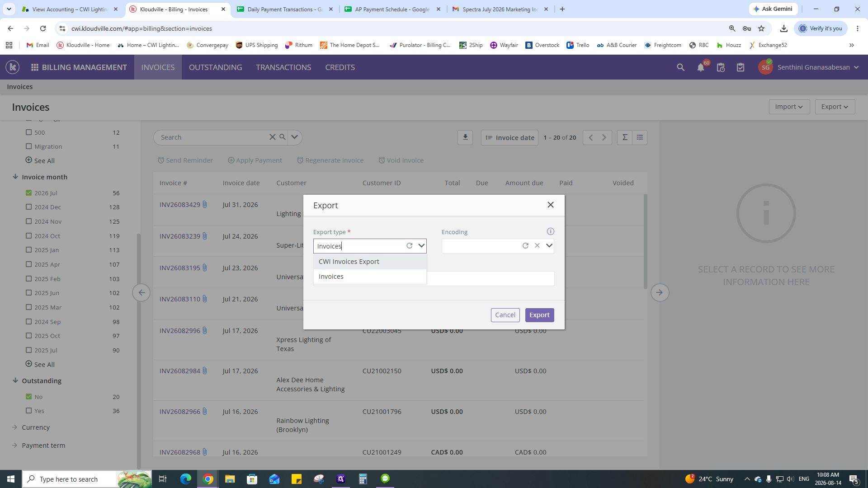This screenshot has height=488, width=868.
Task: Clear the invoice search box
Action: point(272,137)
